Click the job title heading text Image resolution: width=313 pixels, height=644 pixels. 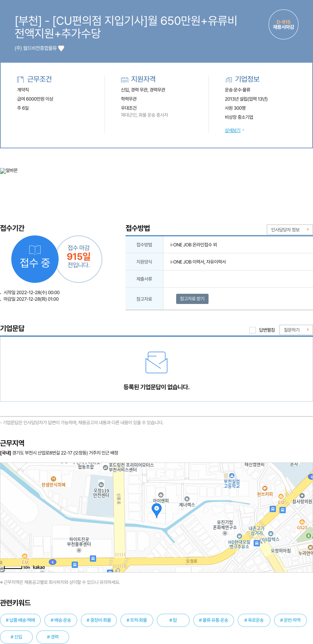click(126, 27)
